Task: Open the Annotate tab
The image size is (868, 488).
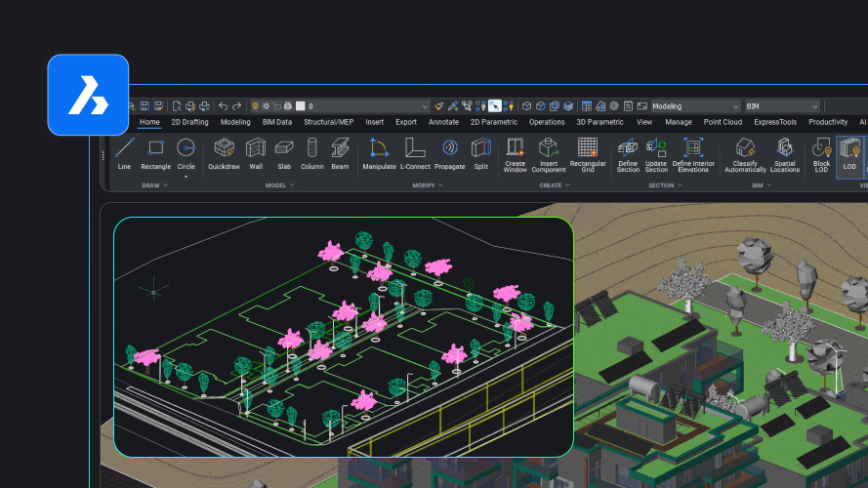Action: click(443, 122)
